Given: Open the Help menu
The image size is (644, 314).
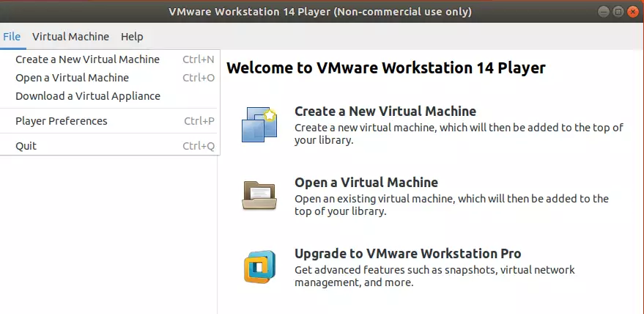Looking at the screenshot, I should pyautogui.click(x=132, y=37).
